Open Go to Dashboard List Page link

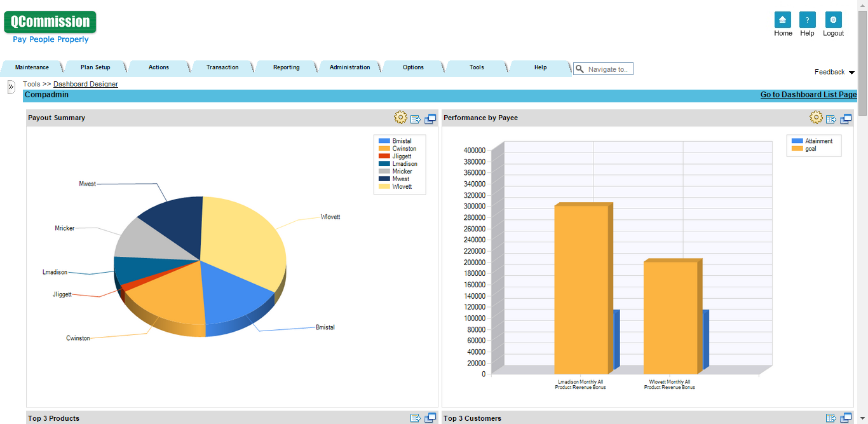pos(808,94)
